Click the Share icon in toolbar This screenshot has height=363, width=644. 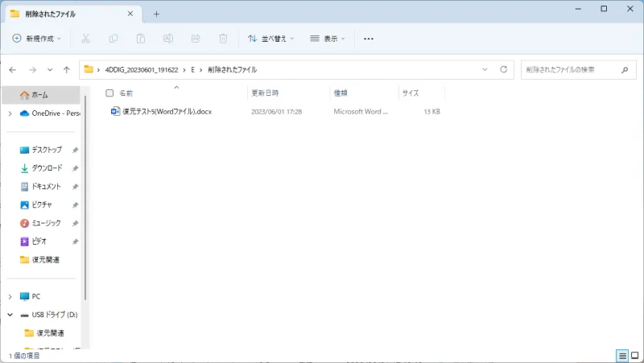coord(196,39)
